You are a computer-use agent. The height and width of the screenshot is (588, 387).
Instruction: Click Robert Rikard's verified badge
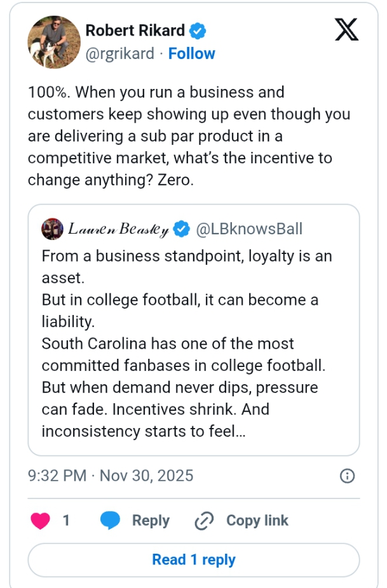(198, 30)
